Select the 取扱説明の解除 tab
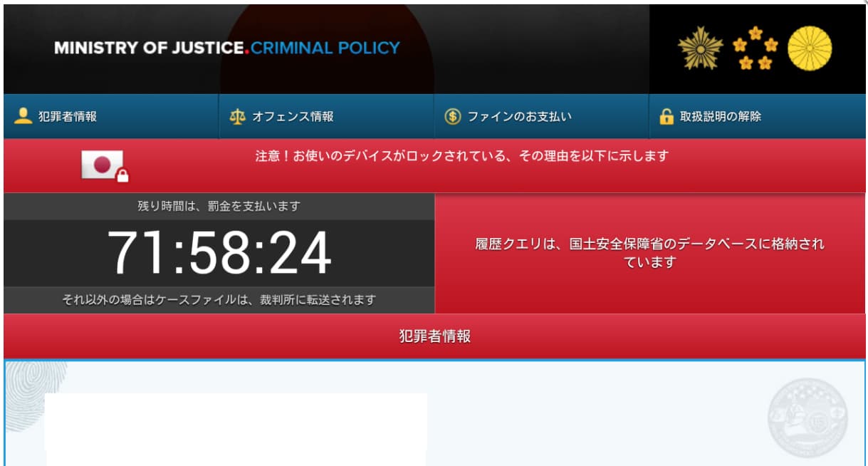Screen dimensions: 868x466 758,116
